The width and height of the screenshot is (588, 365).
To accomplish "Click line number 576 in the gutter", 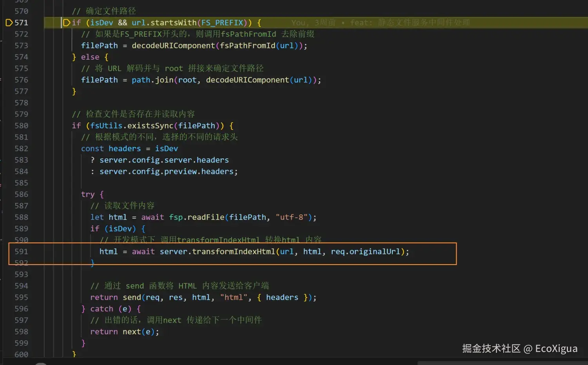I will coord(21,80).
